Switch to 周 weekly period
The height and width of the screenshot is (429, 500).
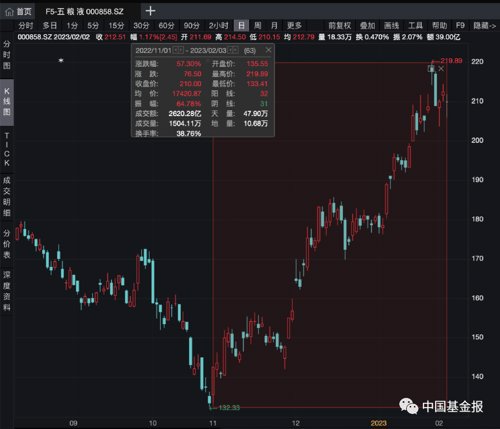[x=257, y=26]
